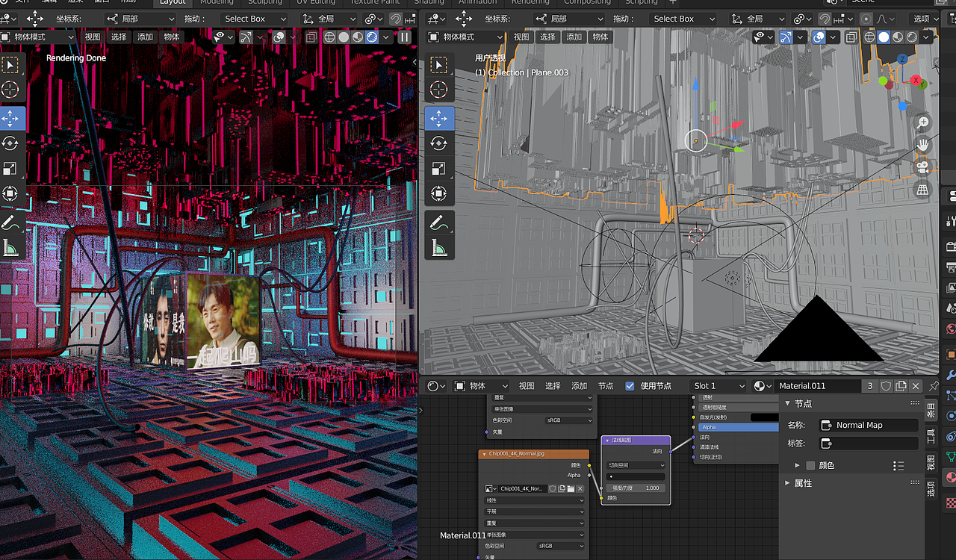
Task: Click the 选择 button in the right viewport
Action: click(548, 37)
